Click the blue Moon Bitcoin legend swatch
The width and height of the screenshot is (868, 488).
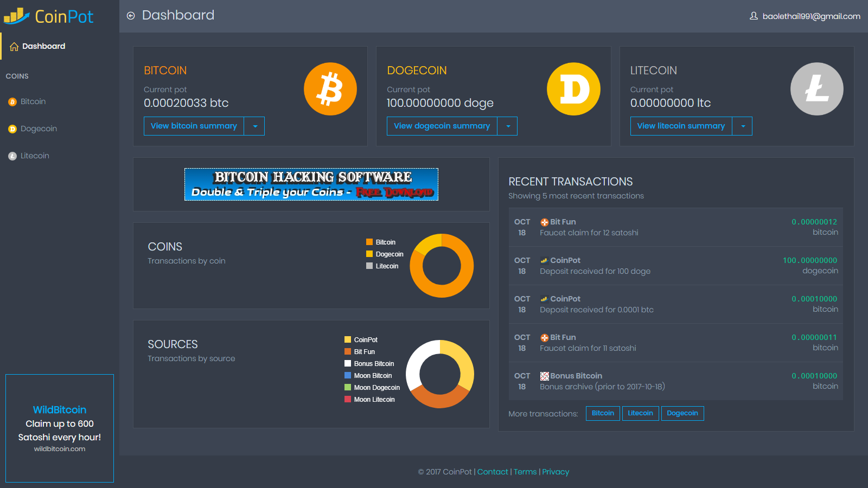pos(348,376)
